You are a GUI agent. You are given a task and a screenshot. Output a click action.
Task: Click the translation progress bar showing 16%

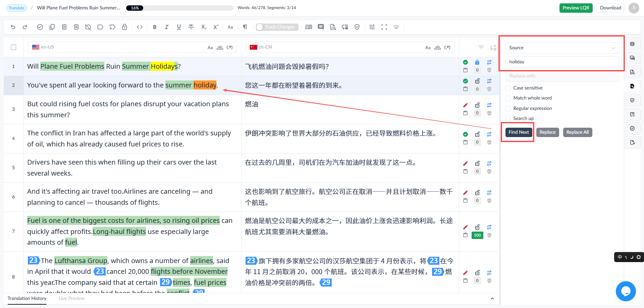click(179, 8)
